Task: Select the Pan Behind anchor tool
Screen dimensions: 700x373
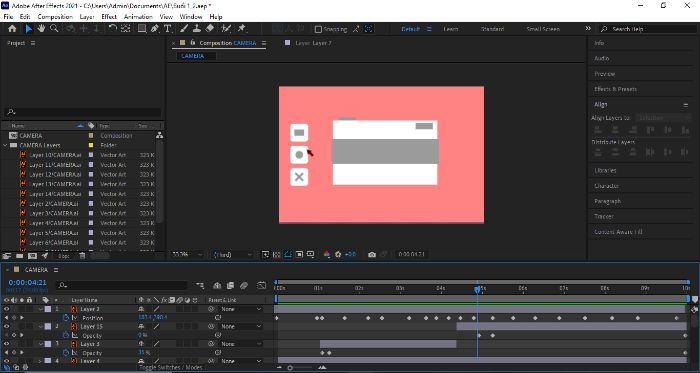Action: point(125,29)
